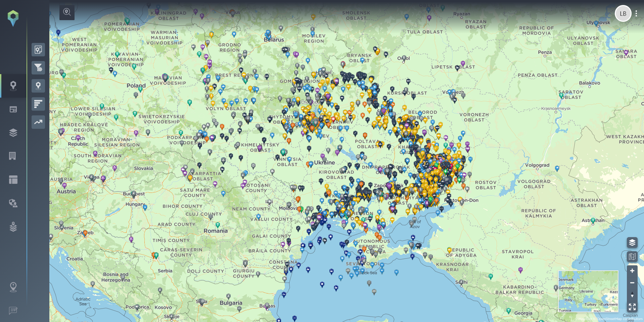Open the map search magnifier tool
644x322 pixels.
[67, 12]
